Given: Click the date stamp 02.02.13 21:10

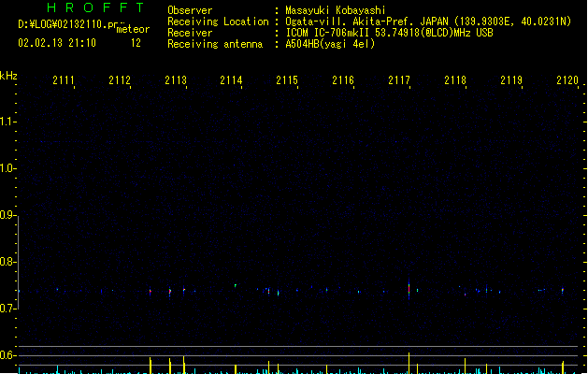Looking at the screenshot, I should tap(57, 43).
